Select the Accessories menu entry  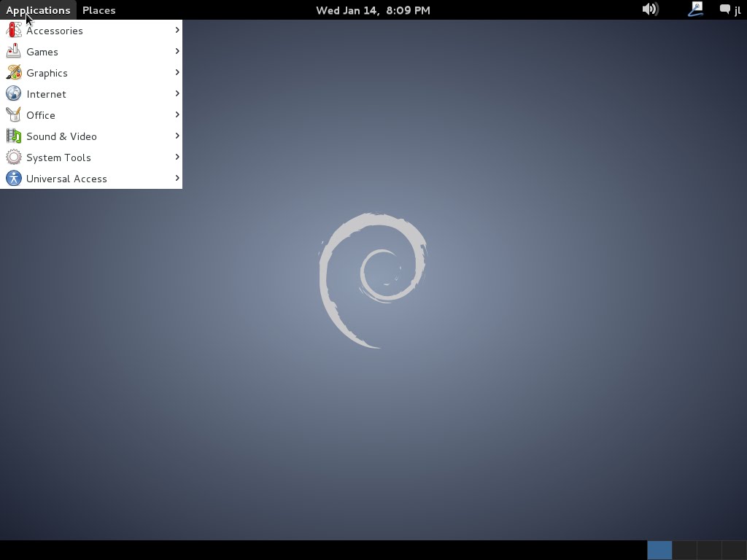[x=54, y=30]
